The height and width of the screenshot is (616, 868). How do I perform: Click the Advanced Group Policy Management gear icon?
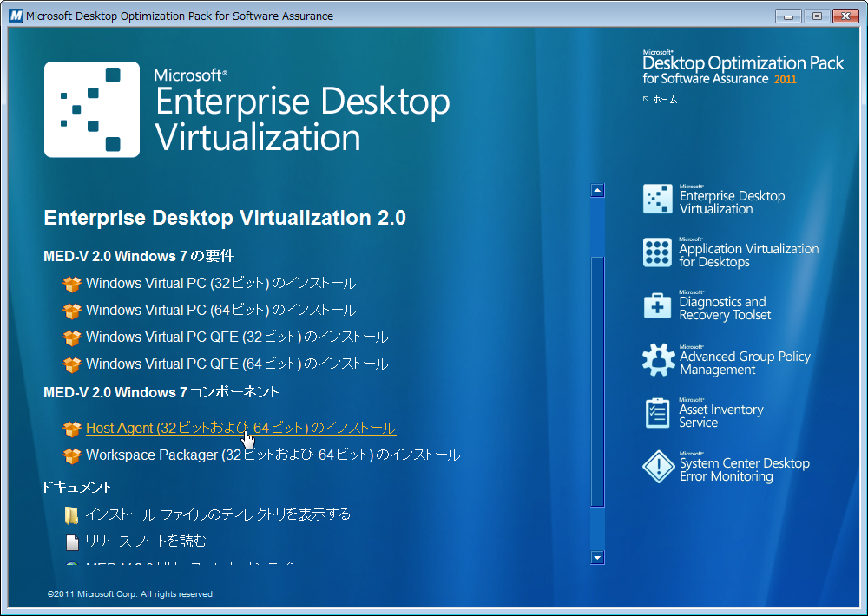click(658, 360)
